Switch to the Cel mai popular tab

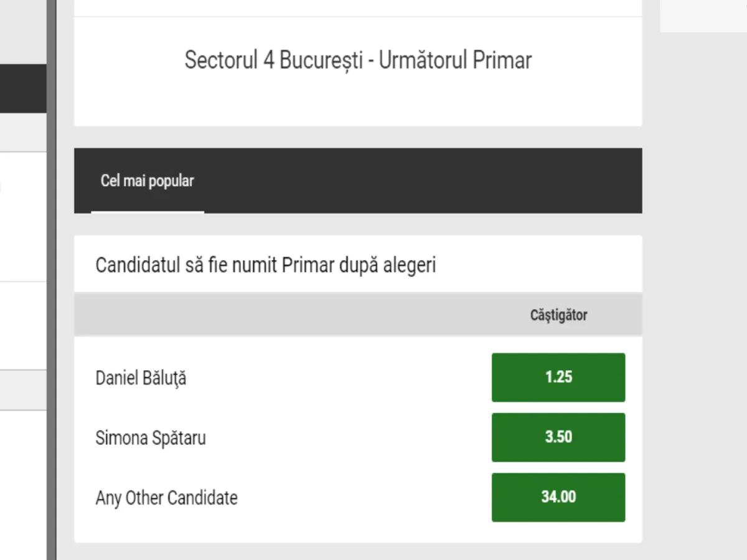[x=147, y=181]
